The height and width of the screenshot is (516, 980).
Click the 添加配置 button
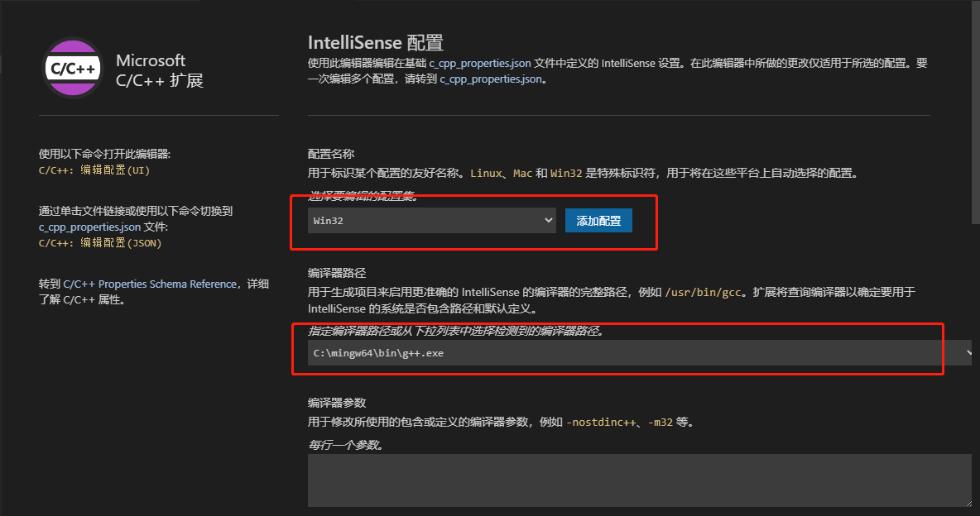[x=598, y=221]
